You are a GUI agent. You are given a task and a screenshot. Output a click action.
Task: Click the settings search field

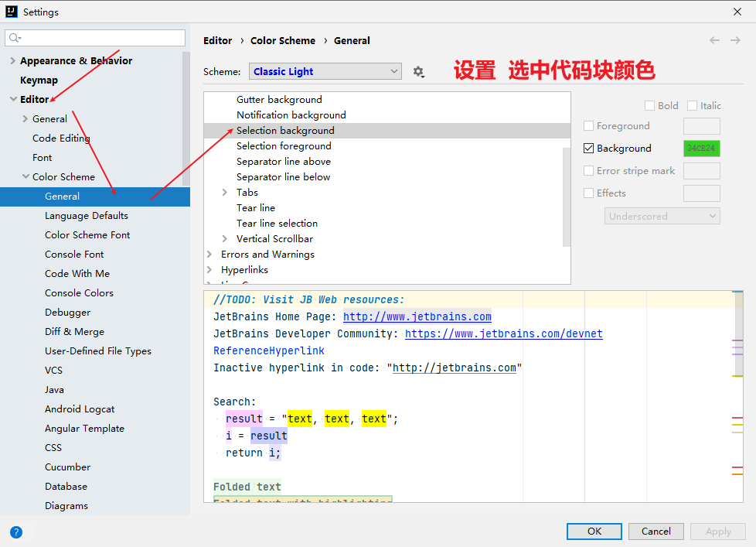95,38
